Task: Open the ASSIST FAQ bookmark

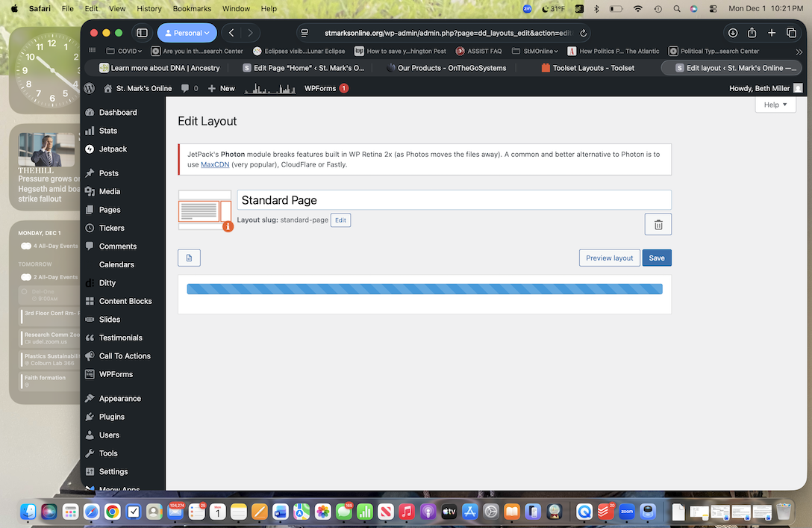Action: click(478, 52)
